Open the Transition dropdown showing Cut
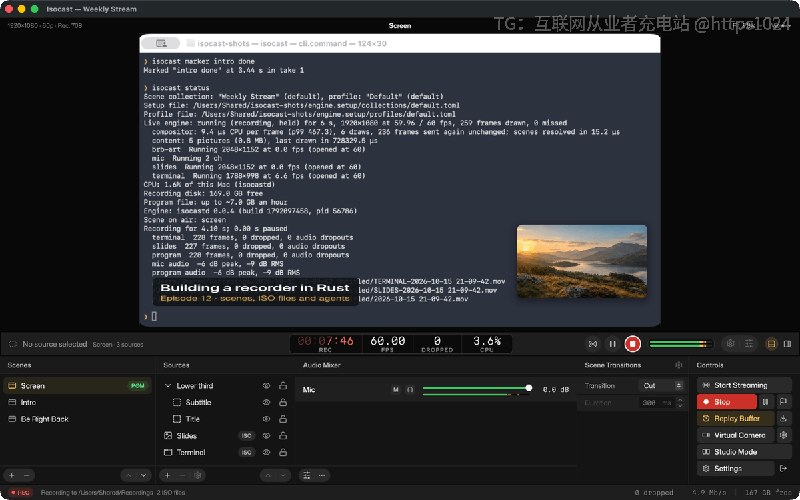This screenshot has width=800, height=500. (661, 386)
